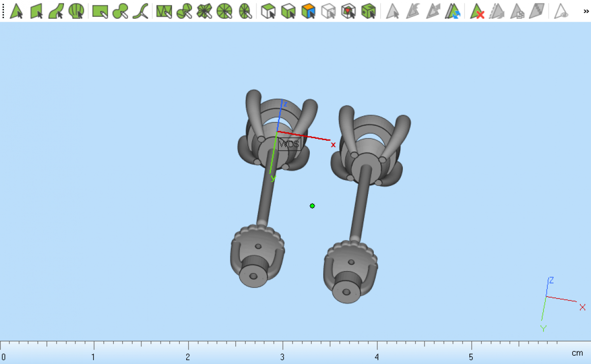
Task: Choose the curve brush marking tool
Action: click(140, 11)
